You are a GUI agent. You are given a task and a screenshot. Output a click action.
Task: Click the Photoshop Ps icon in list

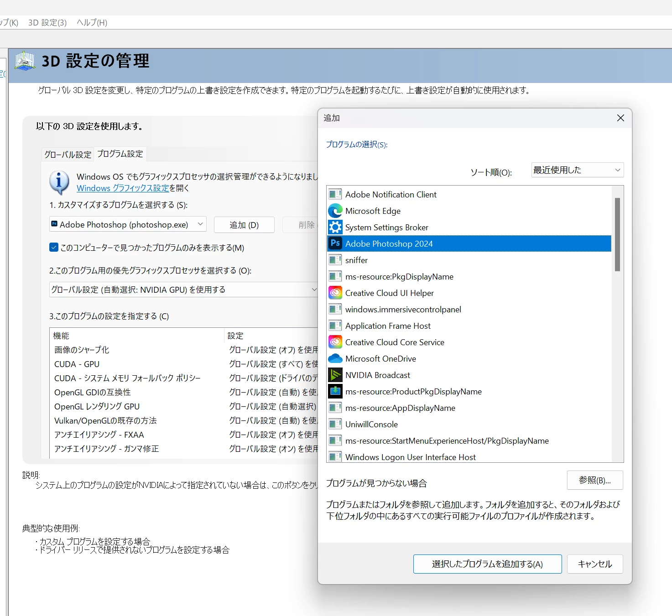[335, 243]
